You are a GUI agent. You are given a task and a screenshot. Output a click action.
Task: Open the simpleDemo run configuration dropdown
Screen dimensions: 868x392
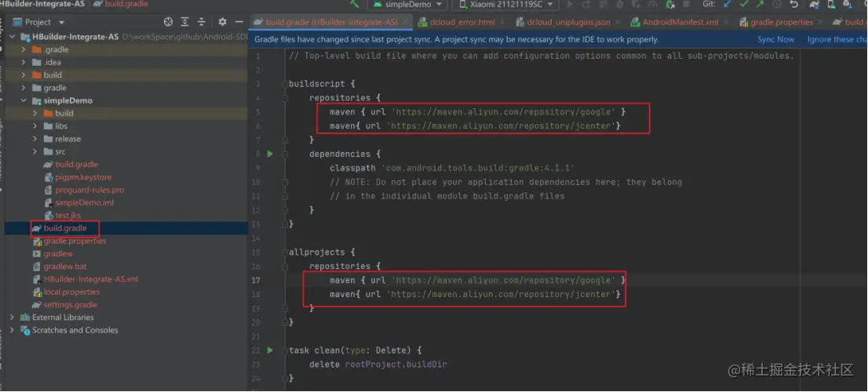[408, 5]
